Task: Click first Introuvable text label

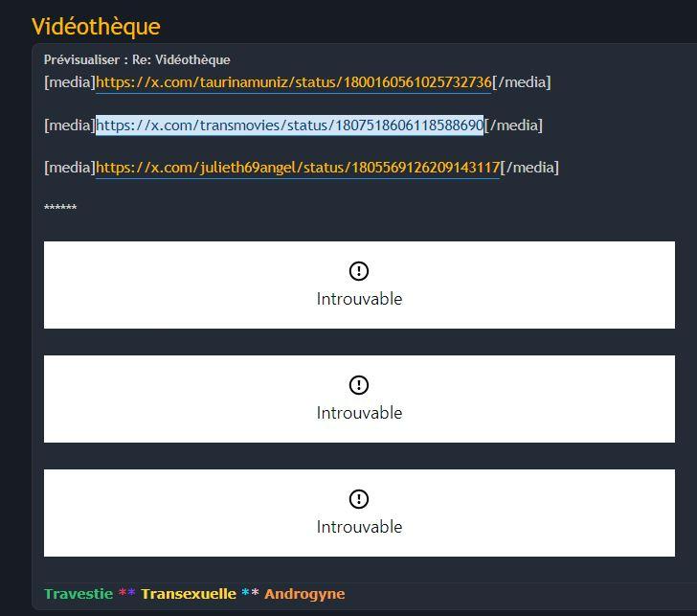Action: click(359, 299)
